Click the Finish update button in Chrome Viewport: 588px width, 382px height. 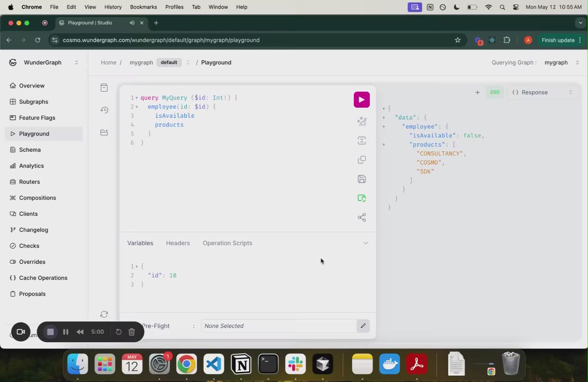click(x=561, y=40)
